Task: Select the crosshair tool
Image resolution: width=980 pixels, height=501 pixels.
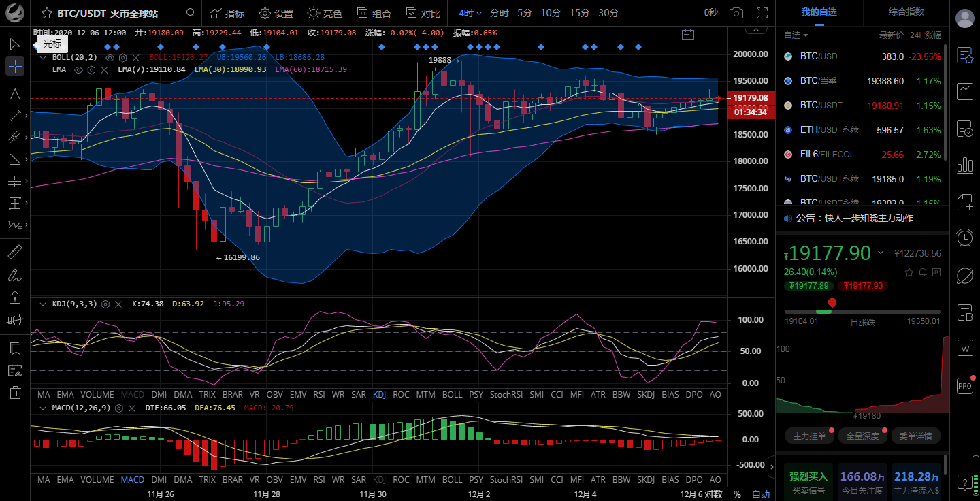Action: [x=15, y=66]
